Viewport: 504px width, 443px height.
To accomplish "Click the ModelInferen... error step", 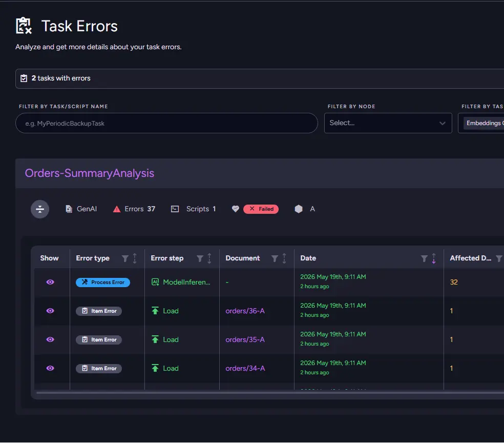I will 181,282.
